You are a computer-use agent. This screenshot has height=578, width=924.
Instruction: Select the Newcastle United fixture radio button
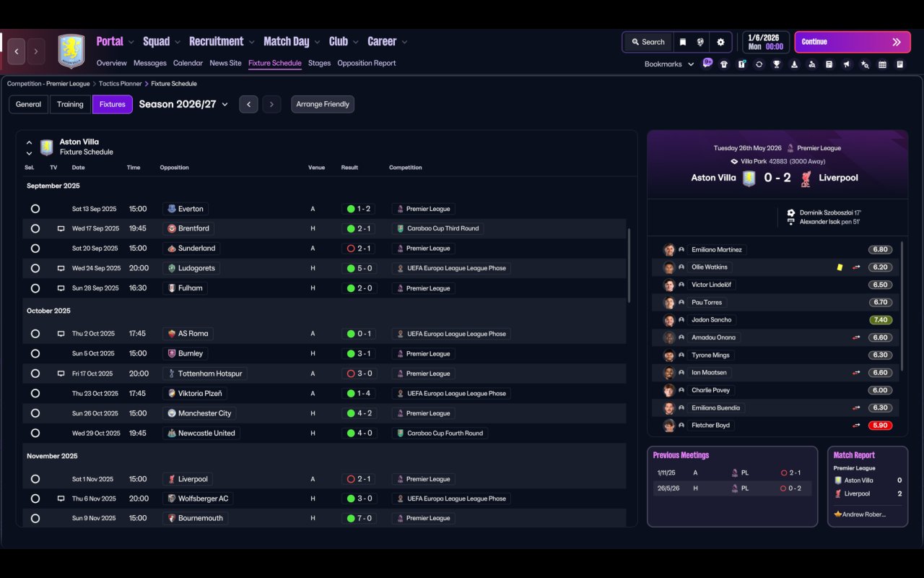point(35,433)
